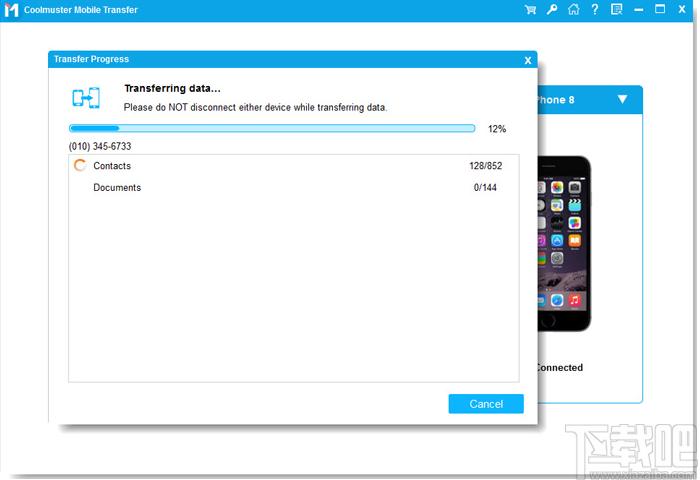Click the Connected status label
The width and height of the screenshot is (700, 480).
(559, 367)
